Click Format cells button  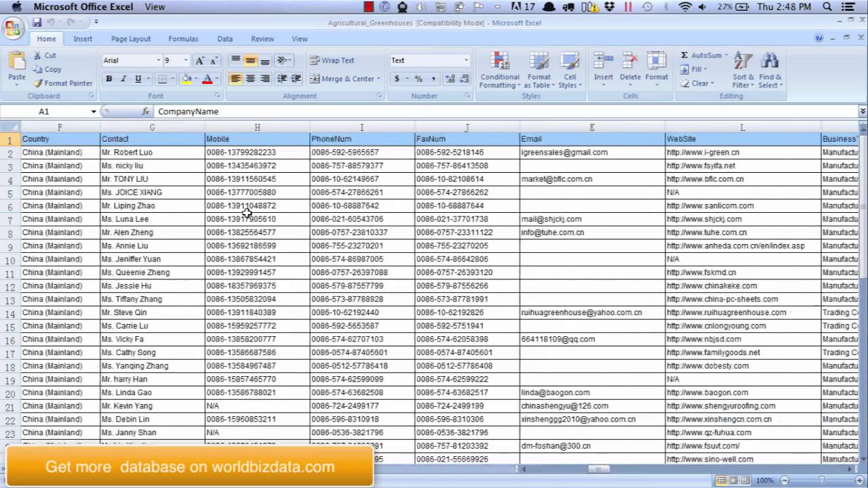656,66
